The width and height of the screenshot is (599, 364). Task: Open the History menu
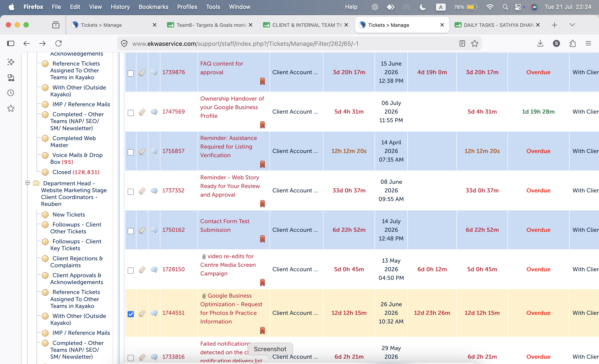pos(120,7)
